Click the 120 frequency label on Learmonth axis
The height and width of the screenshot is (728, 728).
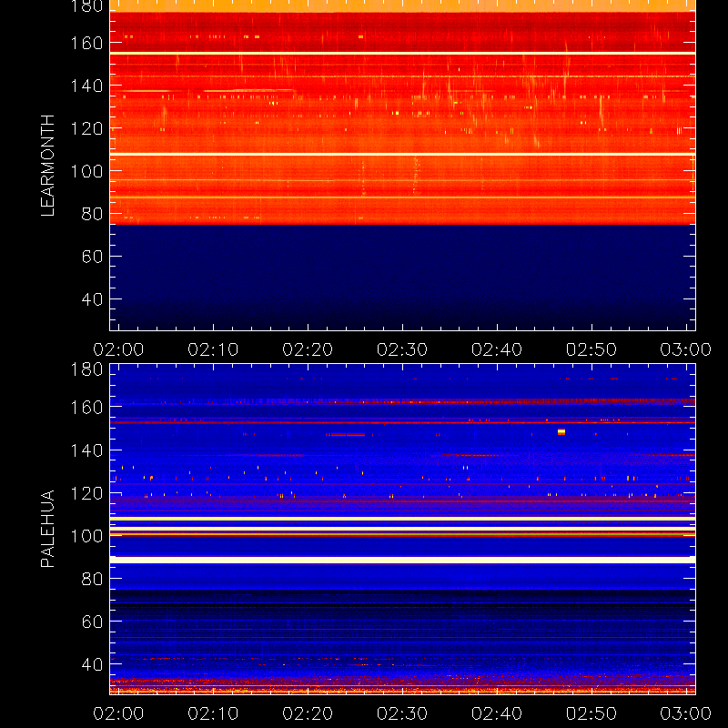pos(86,128)
